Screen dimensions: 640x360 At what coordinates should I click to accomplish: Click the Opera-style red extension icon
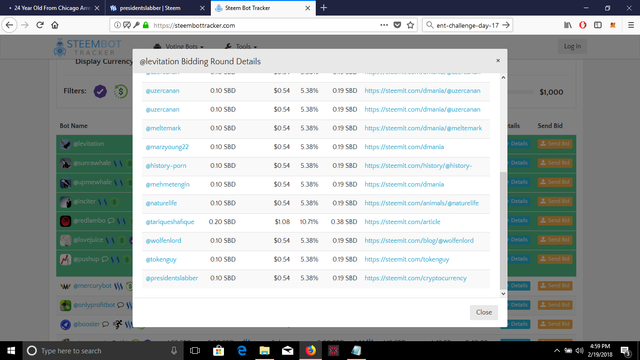pyautogui.click(x=583, y=25)
